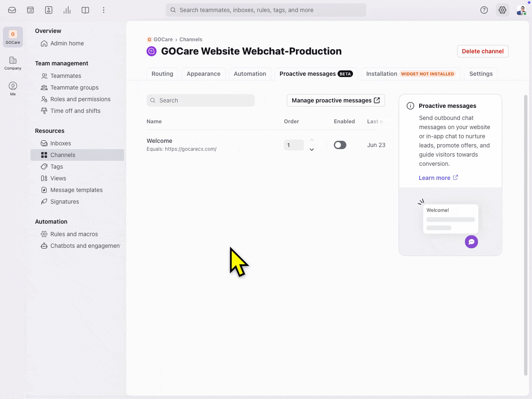Open Message templates

click(x=76, y=190)
